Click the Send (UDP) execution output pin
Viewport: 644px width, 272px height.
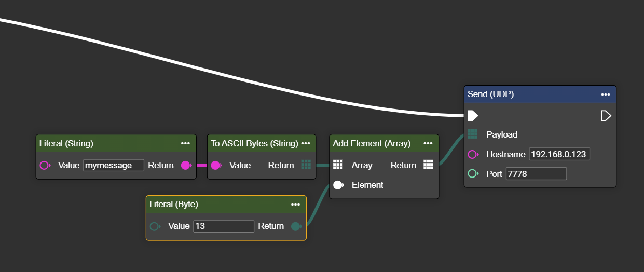[606, 115]
